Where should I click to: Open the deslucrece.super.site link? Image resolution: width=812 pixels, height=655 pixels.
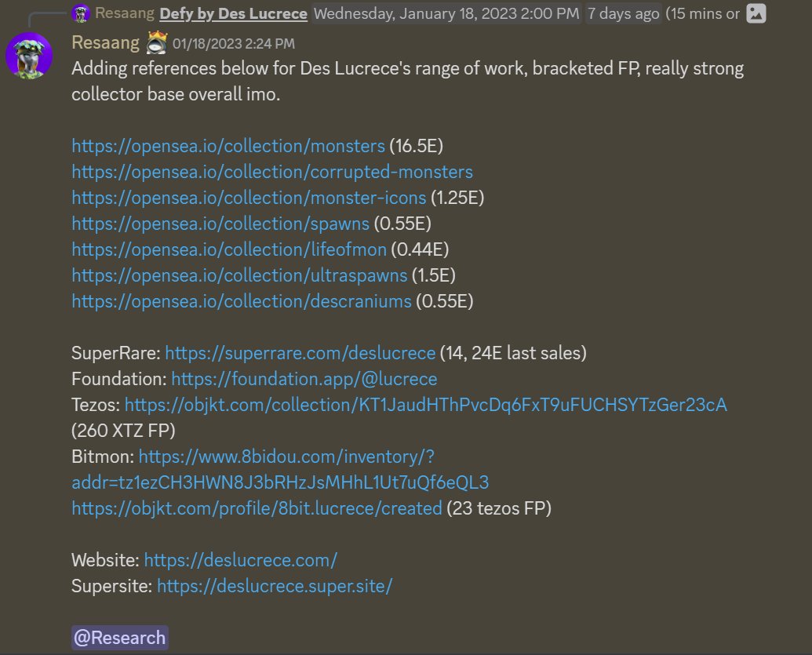[275, 586]
